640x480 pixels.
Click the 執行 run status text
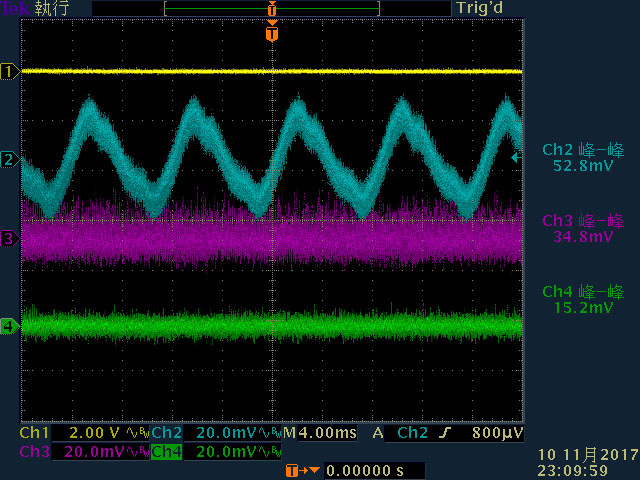coord(52,9)
